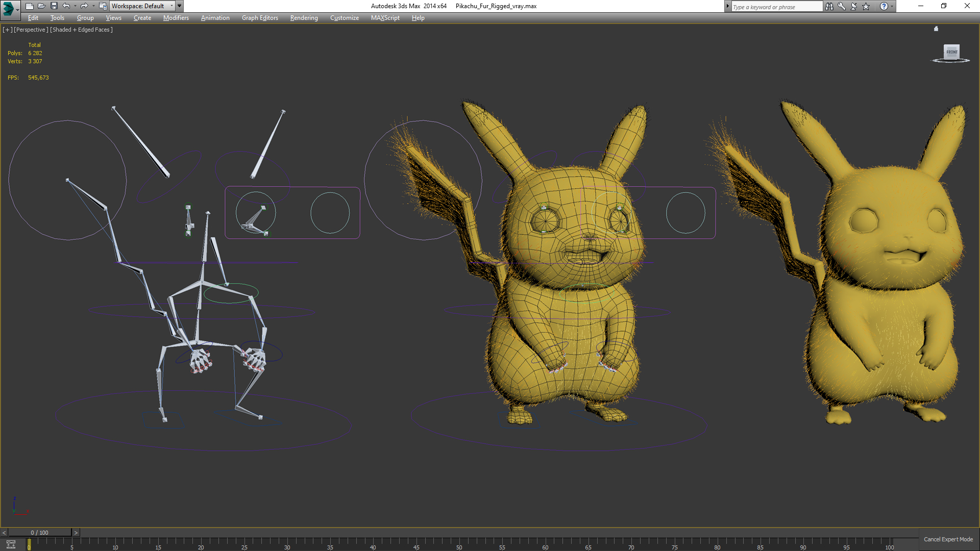Open Quick Access Toolbar customize arrow
Viewport: 980px width, 551px height.
(x=179, y=6)
